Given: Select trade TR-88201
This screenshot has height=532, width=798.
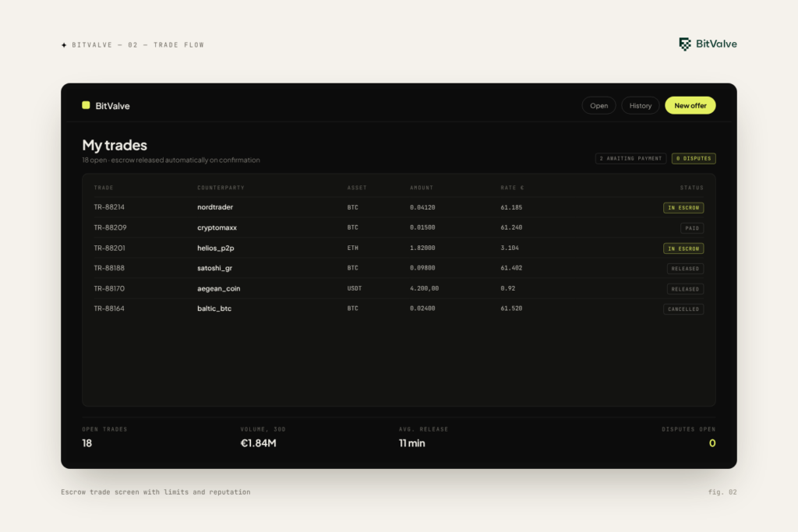Looking at the screenshot, I should tap(109, 248).
